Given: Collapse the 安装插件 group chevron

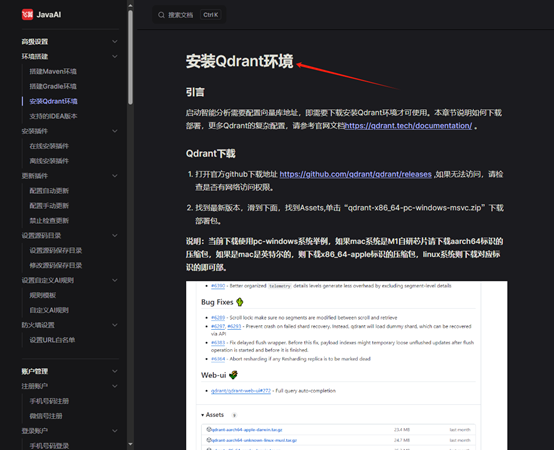Looking at the screenshot, I should pyautogui.click(x=115, y=131).
